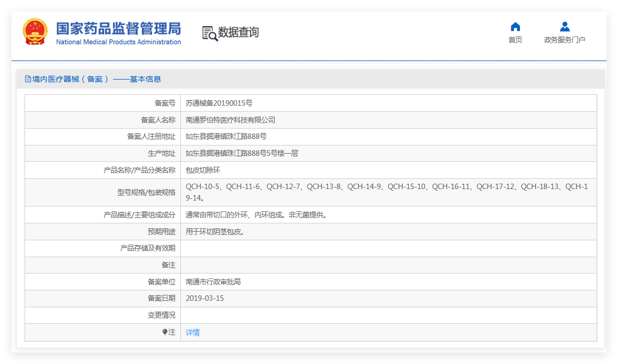Click the lightbulb icon next to 注
This screenshot has width=618, height=364.
coord(165,332)
